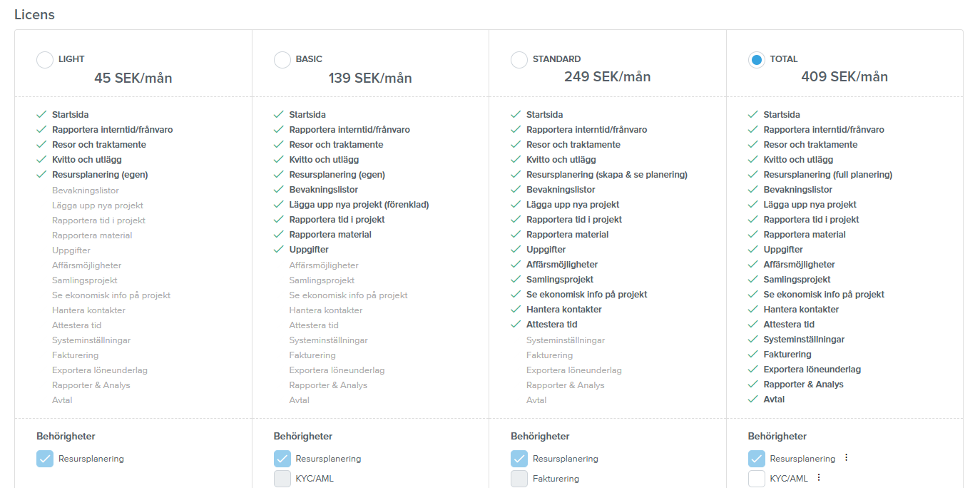Open three-dot menu beside TOTAL Resursplanering
Viewport: 980px width, 488px height.
point(847,458)
